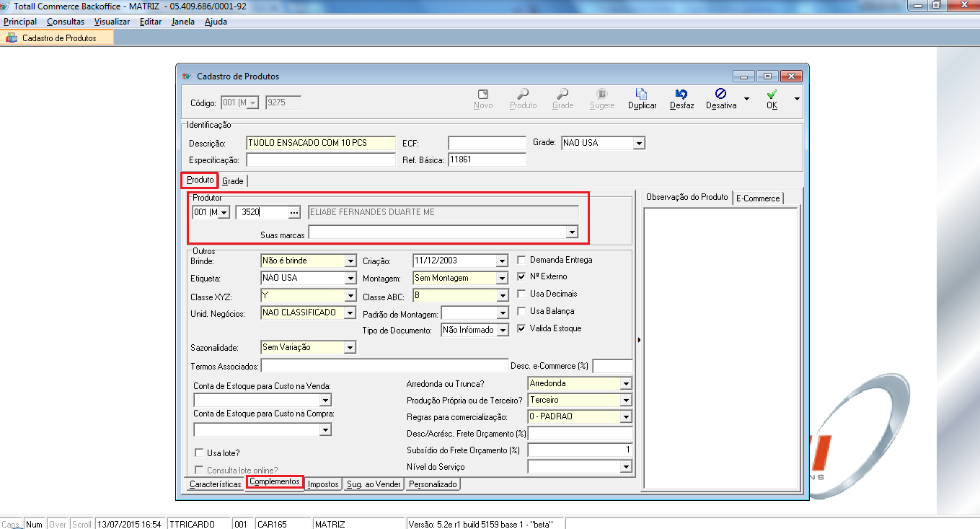Viewport: 980px width, 529px height.
Task: Collapse the Observação side panel arrow
Action: click(639, 339)
